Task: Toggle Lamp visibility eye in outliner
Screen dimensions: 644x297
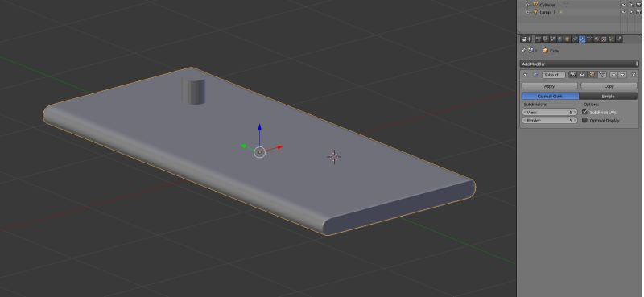Action: tap(624, 12)
